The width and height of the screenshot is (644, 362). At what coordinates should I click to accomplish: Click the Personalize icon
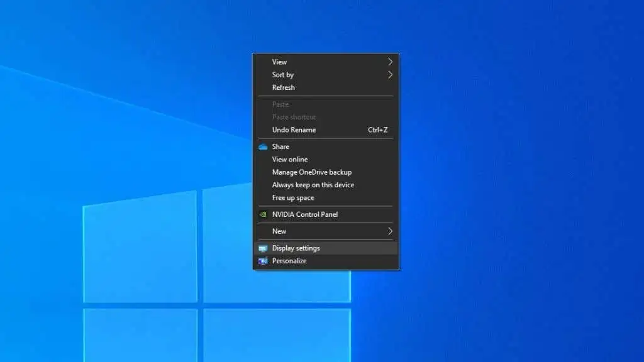[263, 261]
